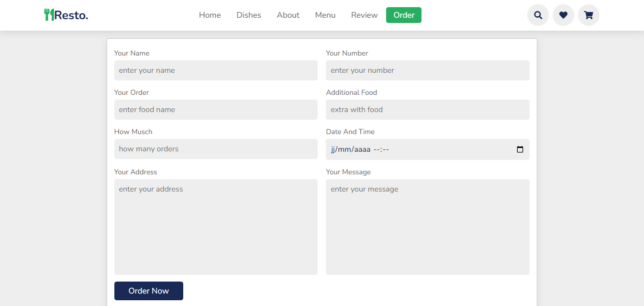Click the 'Your Order' label
This screenshot has width=644, height=306.
click(x=132, y=92)
